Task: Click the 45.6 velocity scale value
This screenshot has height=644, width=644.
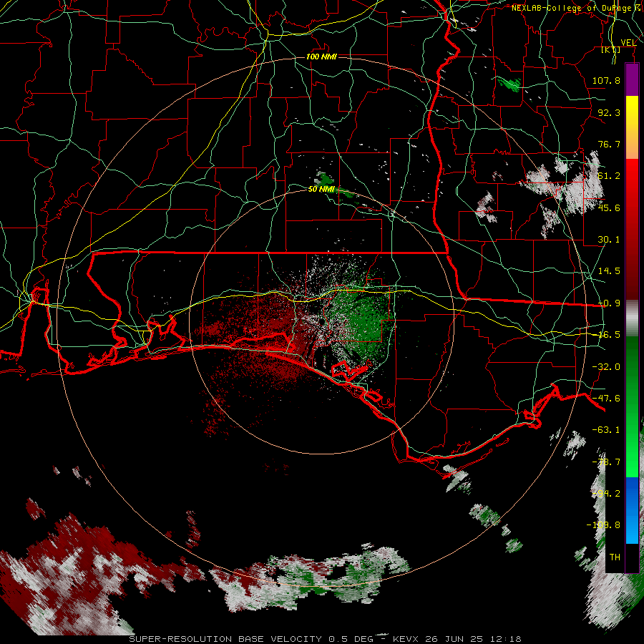Action: [x=609, y=208]
